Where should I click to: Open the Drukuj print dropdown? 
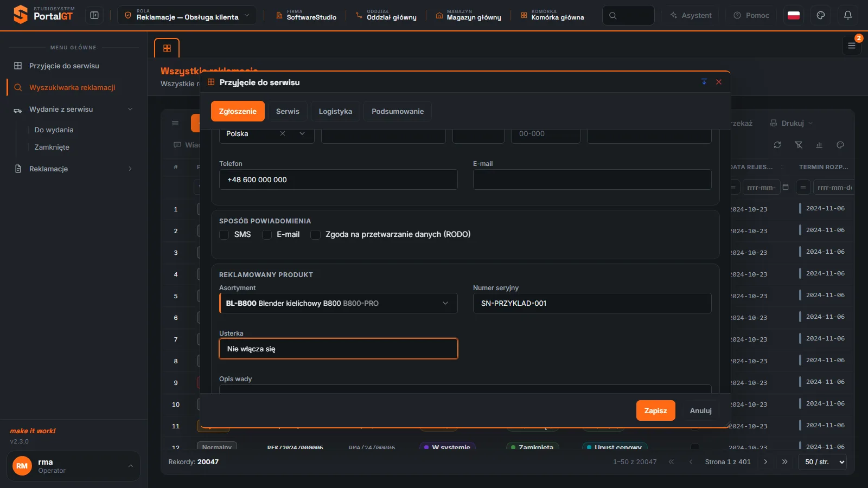click(x=792, y=123)
